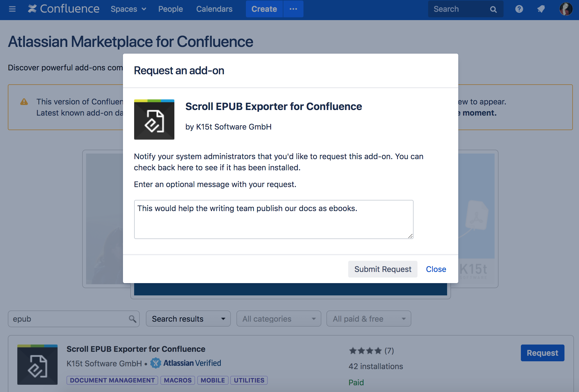This screenshot has width=579, height=392.
Task: Click K15t Software GmbH vendor name in listing
Action: [x=104, y=364]
